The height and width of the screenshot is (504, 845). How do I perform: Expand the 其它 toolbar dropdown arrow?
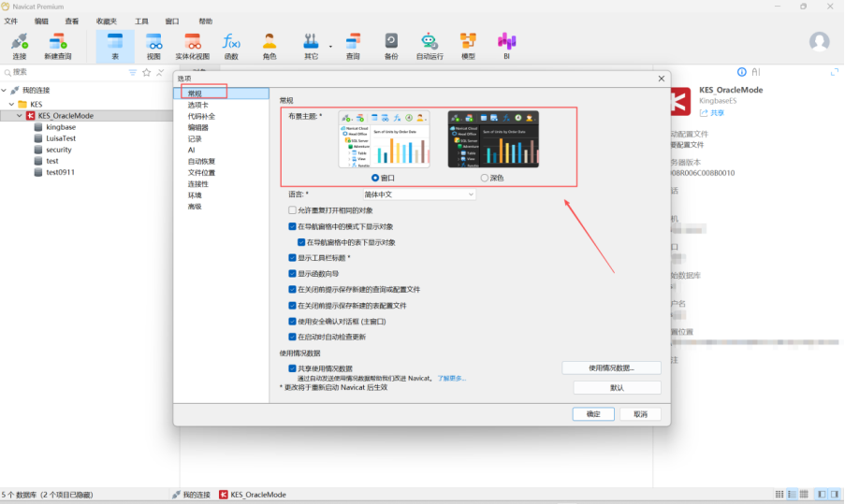coord(330,45)
